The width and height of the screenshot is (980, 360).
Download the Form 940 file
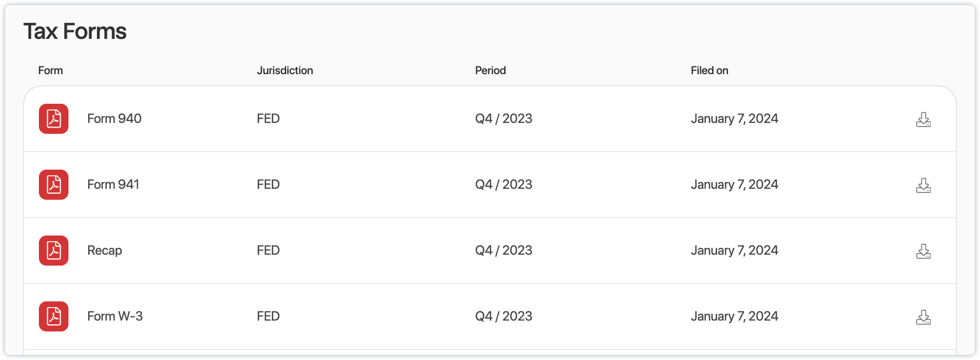(923, 119)
